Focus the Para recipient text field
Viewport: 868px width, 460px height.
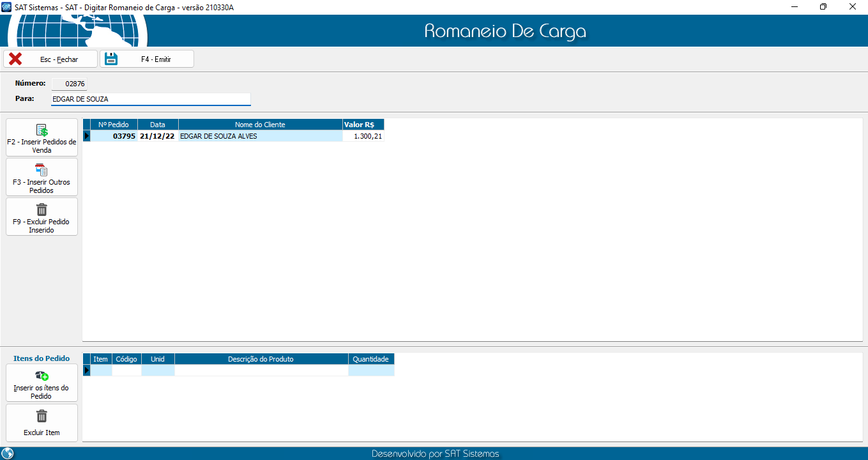point(151,99)
